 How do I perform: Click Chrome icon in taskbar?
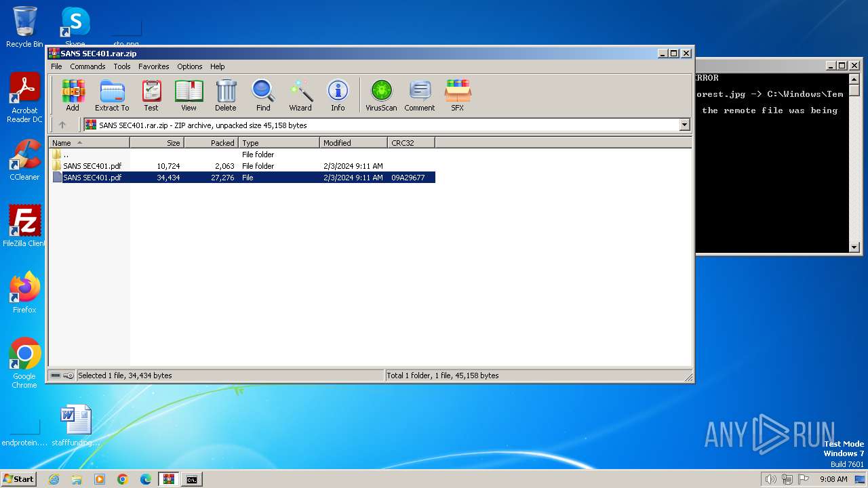(123, 479)
